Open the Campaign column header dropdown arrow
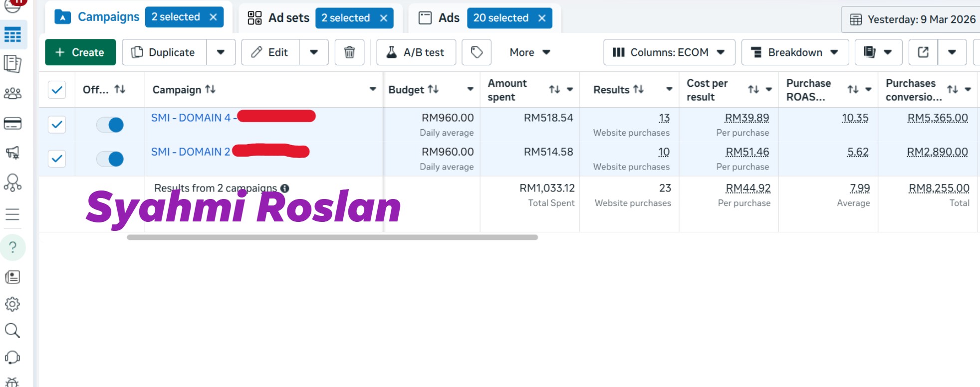 (x=372, y=89)
